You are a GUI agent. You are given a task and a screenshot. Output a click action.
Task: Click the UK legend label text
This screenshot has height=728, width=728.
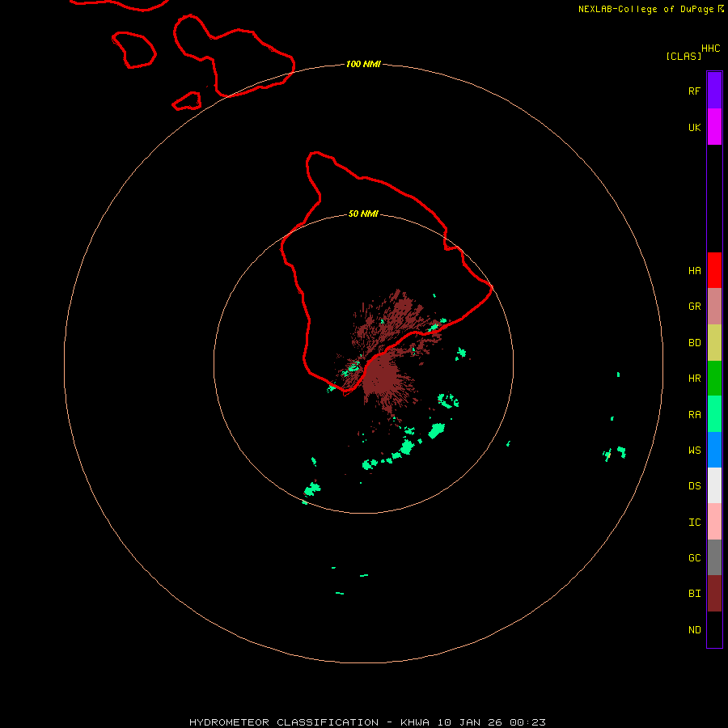pos(694,128)
